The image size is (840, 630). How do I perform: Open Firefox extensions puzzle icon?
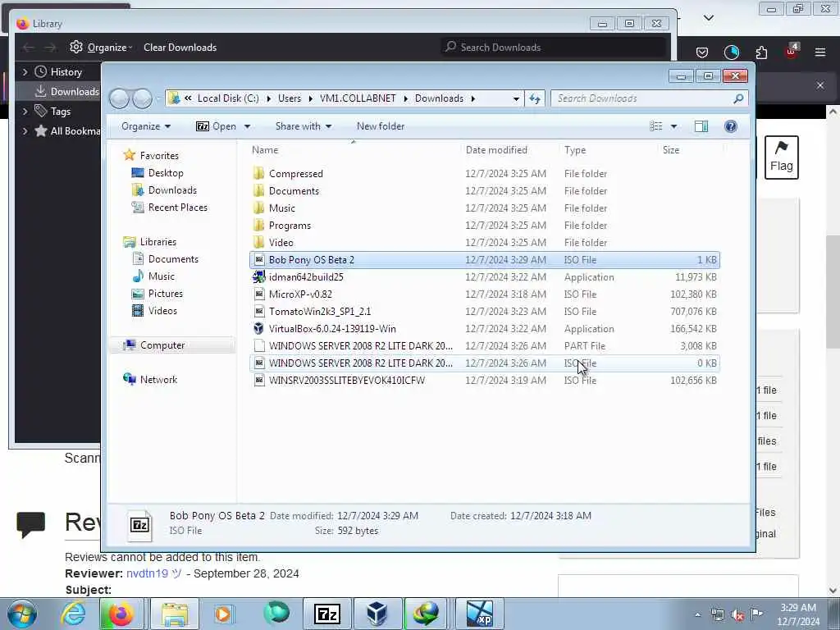761,52
